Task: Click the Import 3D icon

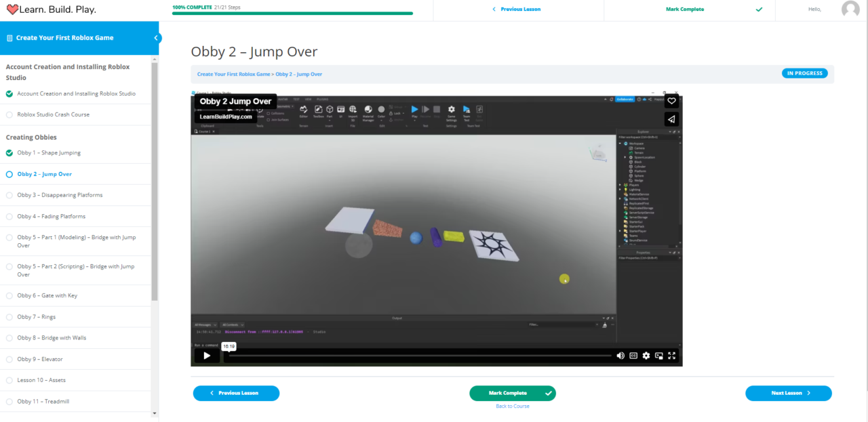Action: 353,110
